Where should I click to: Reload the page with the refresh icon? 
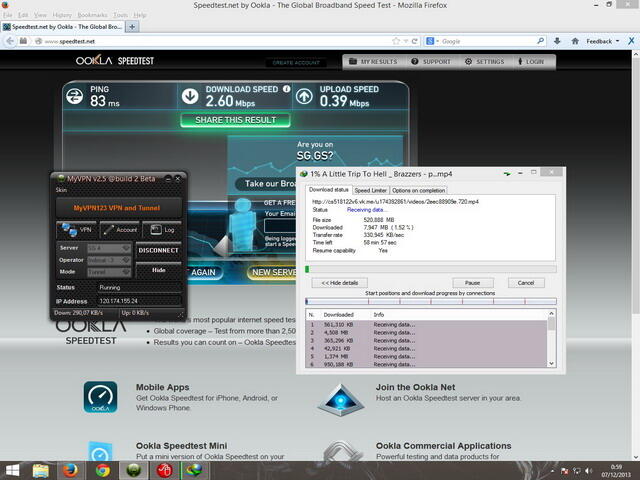coord(415,41)
